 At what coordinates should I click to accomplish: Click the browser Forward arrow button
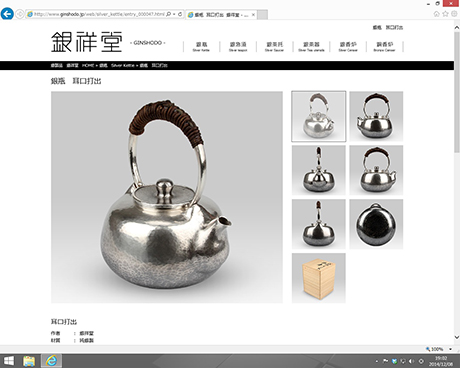pos(20,14)
